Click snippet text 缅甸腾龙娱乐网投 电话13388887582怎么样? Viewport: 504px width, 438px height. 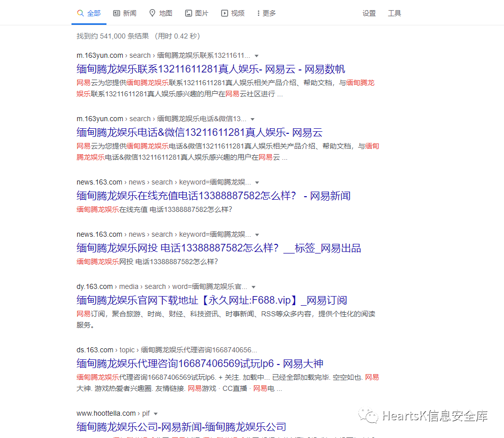pos(147,262)
